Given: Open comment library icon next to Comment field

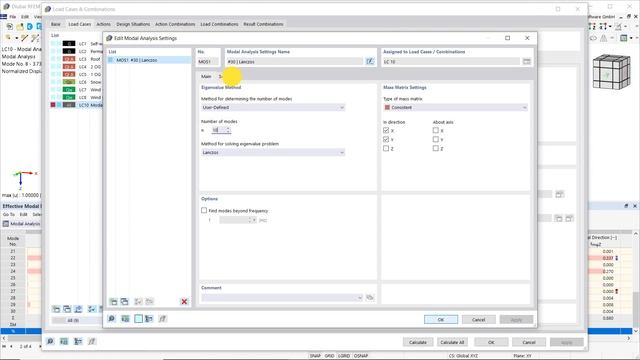Looking at the screenshot, I should [370, 297].
